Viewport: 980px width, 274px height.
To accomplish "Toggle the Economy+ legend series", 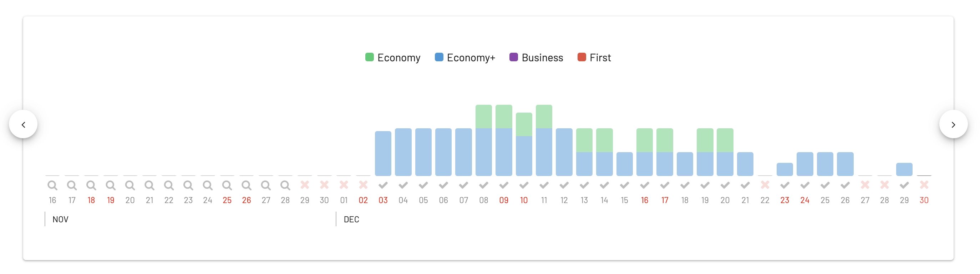I will pos(465,58).
